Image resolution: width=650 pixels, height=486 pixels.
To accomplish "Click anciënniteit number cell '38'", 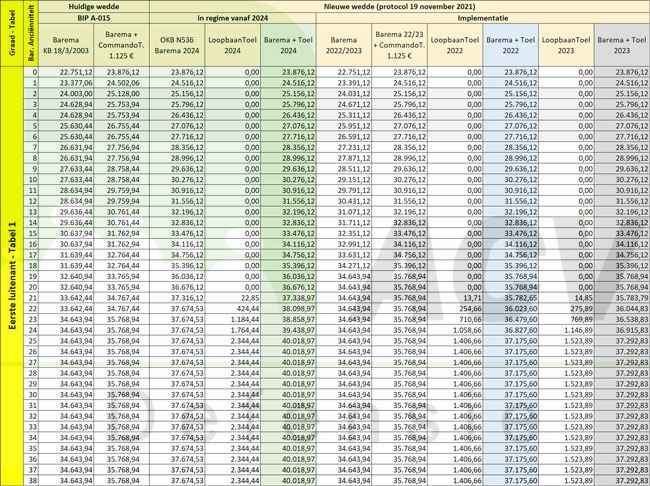I will (x=31, y=481).
